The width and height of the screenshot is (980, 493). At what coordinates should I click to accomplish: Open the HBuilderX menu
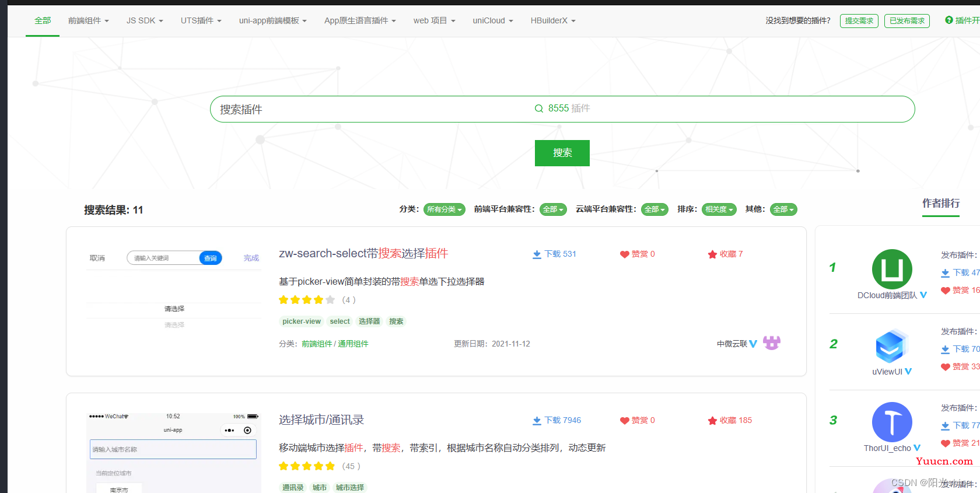coord(553,20)
